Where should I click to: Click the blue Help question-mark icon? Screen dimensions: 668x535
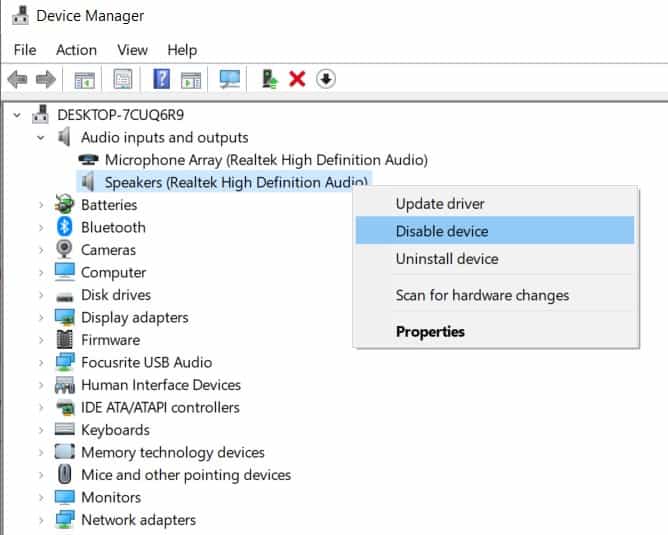click(x=161, y=79)
